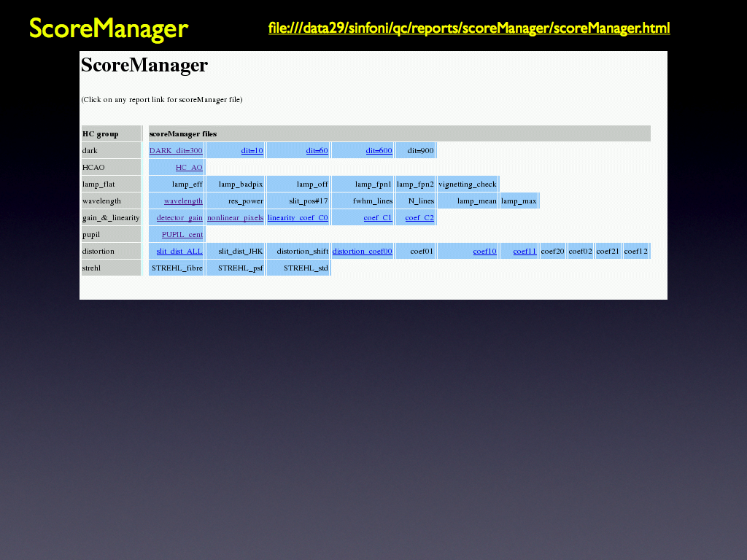747x560 pixels.
Task: Click the dit=10 dark report link
Action: click(x=252, y=151)
